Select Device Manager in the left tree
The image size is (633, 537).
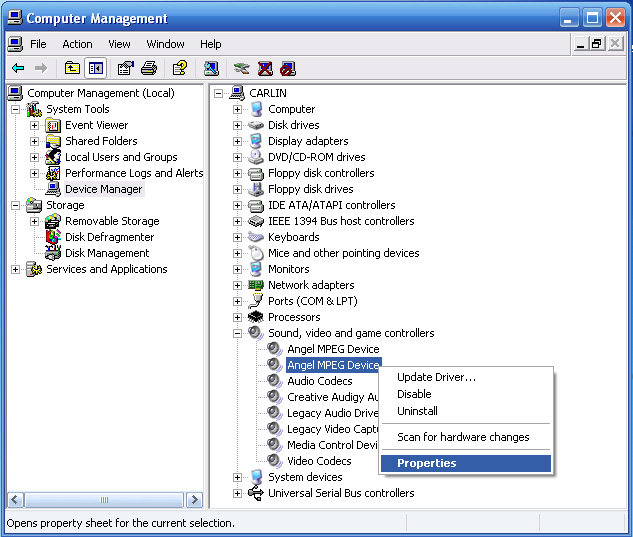(x=103, y=189)
